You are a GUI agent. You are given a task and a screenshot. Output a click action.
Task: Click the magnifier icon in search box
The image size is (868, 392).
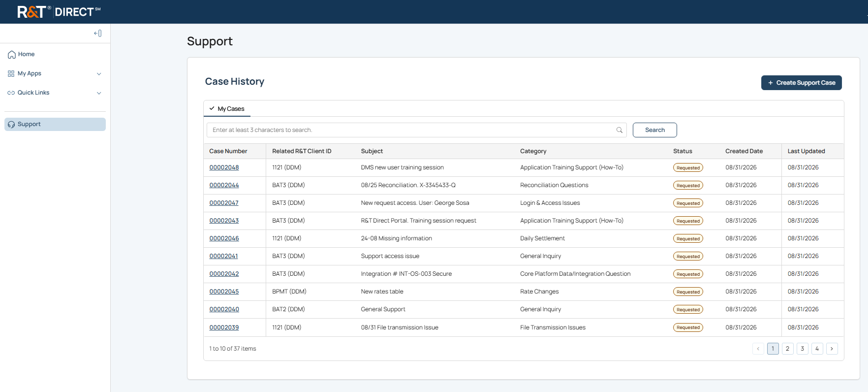pos(620,130)
